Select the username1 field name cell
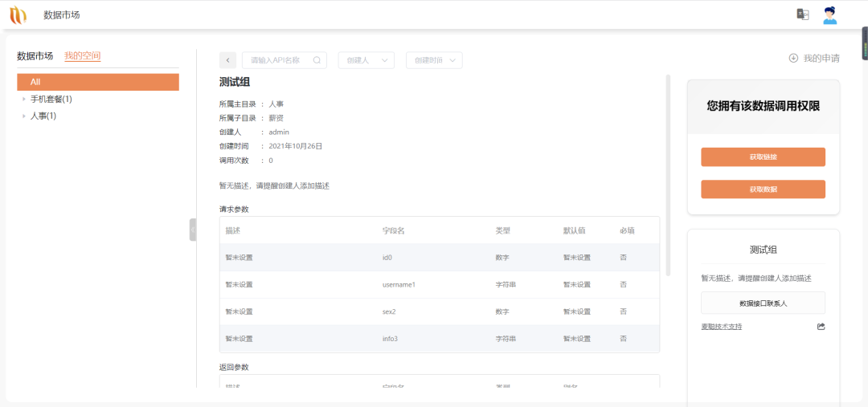 tap(399, 285)
